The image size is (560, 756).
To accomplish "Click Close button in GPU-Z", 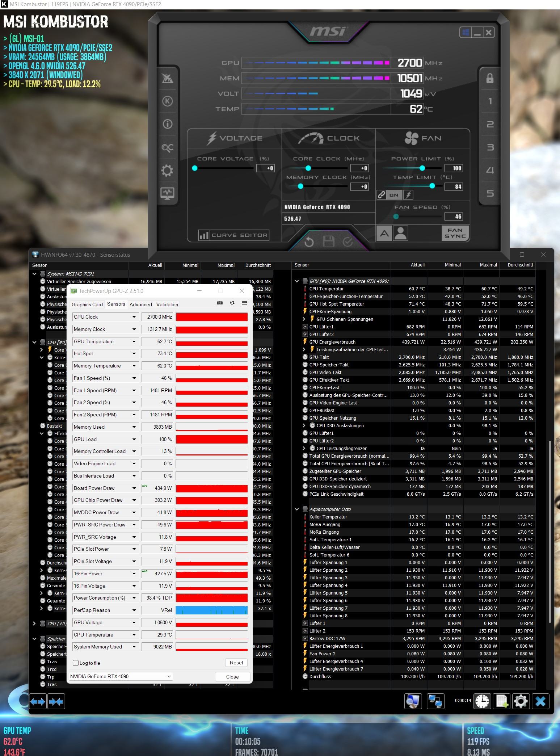I will [232, 677].
